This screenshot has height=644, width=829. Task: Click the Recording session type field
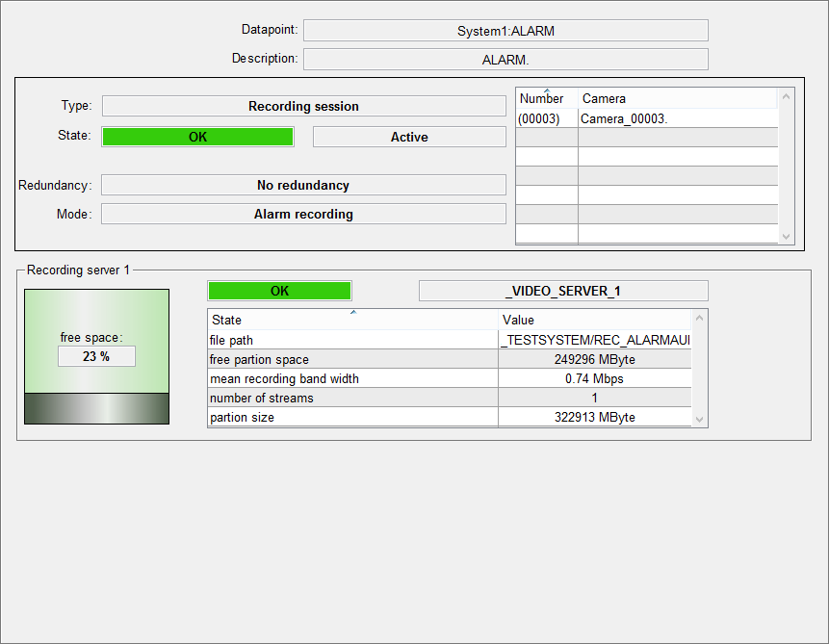pyautogui.click(x=303, y=107)
